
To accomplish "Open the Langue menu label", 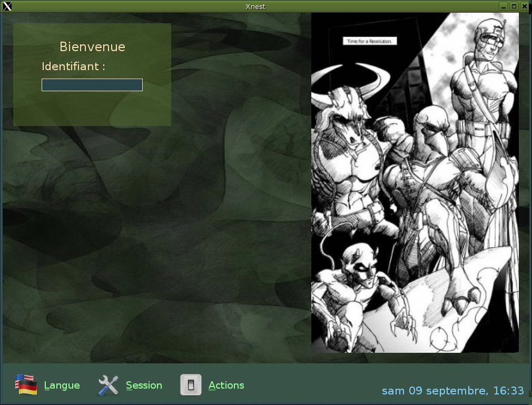I will pos(62,385).
